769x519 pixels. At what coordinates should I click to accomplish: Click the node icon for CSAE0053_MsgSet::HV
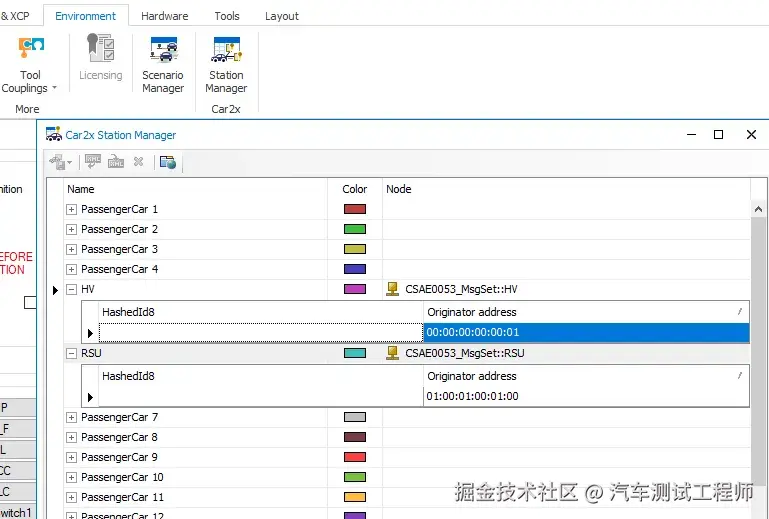click(x=392, y=289)
